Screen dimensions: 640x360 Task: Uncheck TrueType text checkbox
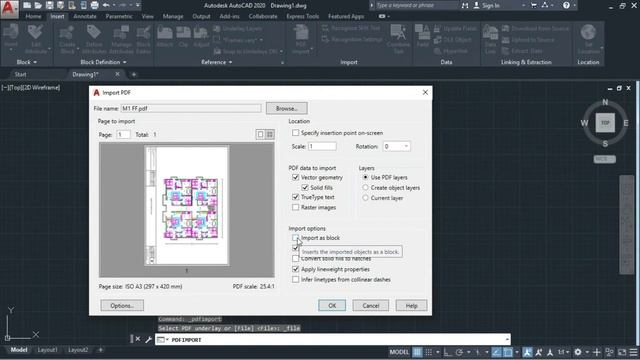[x=296, y=197]
